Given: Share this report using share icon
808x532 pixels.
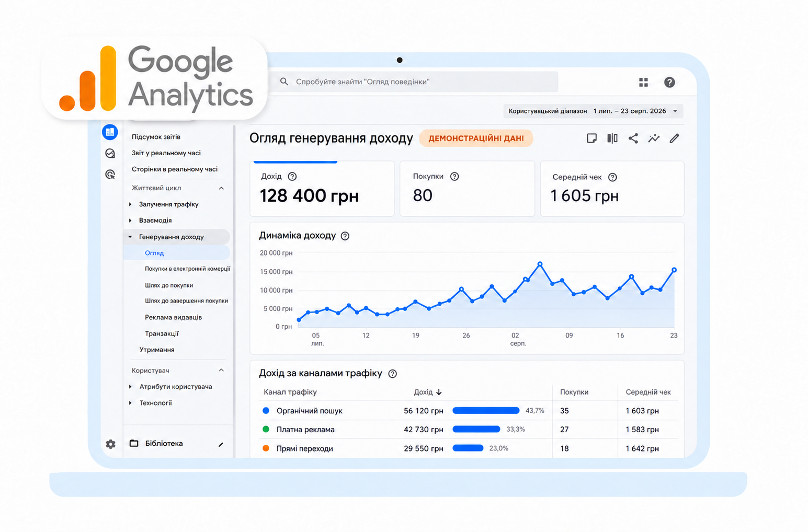Looking at the screenshot, I should (x=633, y=138).
